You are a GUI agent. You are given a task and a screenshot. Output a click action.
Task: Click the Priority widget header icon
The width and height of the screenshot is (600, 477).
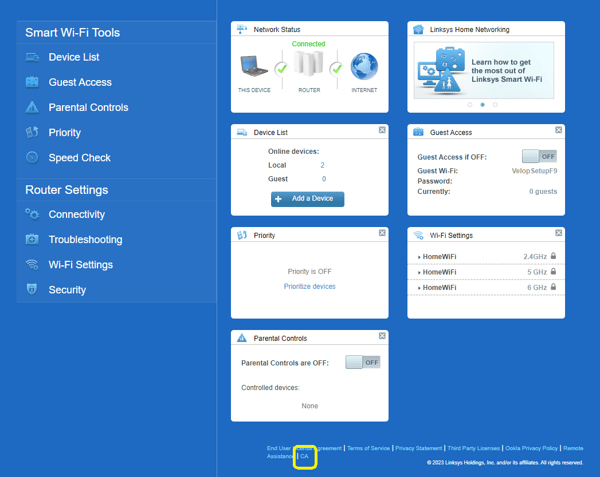coord(242,235)
